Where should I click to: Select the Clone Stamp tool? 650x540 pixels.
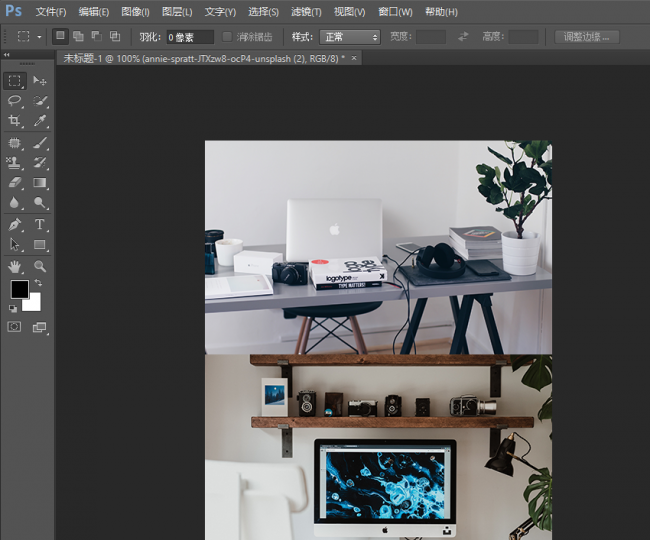click(x=15, y=162)
